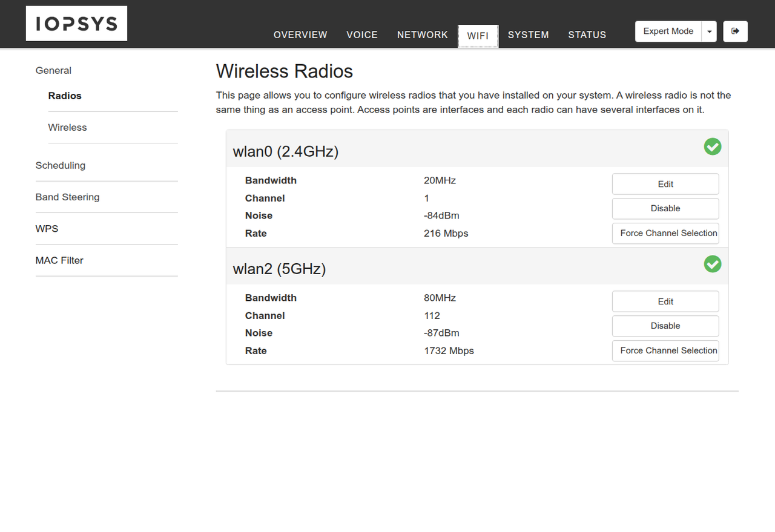Viewport: 775px width, 532px height.
Task: Click the wlan0 (2.4GHz) heading
Action: point(286,151)
